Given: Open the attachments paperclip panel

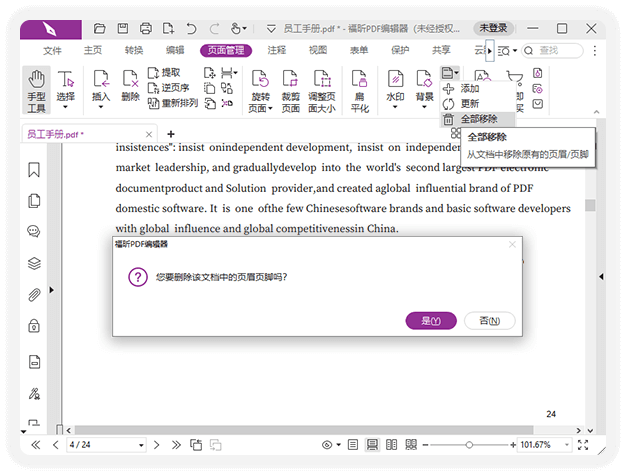Looking at the screenshot, I should pyautogui.click(x=34, y=295).
